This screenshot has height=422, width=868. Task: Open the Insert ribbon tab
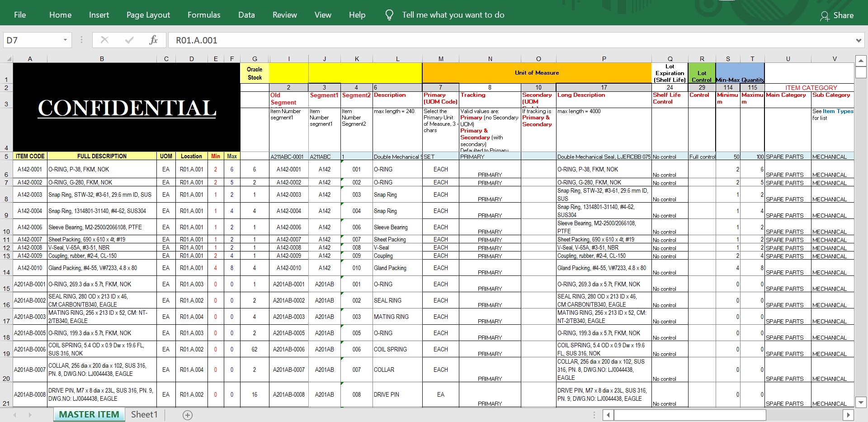click(x=99, y=15)
